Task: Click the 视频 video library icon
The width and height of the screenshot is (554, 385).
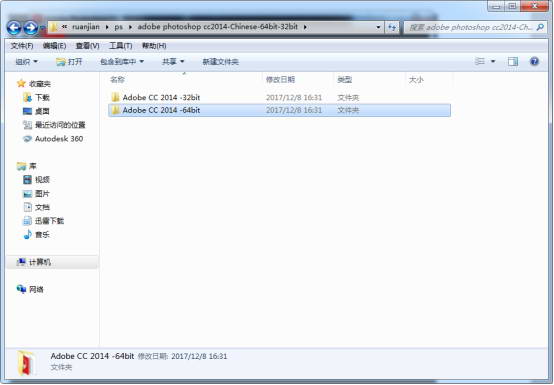Action: tap(27, 179)
